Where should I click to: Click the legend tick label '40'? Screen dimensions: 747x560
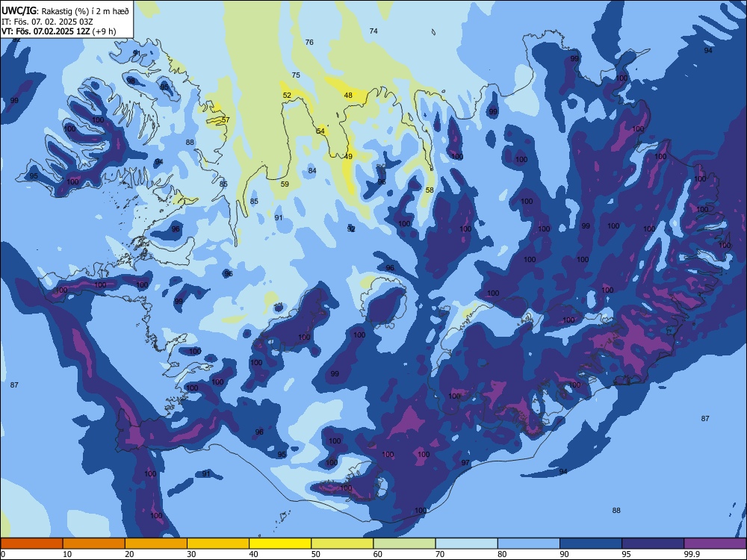coord(253,554)
